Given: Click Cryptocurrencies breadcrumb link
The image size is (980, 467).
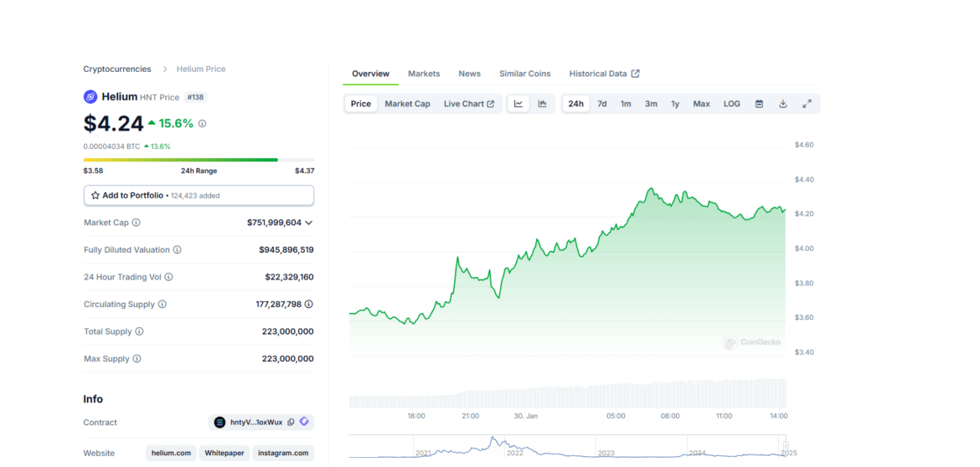Looking at the screenshot, I should tap(117, 69).
